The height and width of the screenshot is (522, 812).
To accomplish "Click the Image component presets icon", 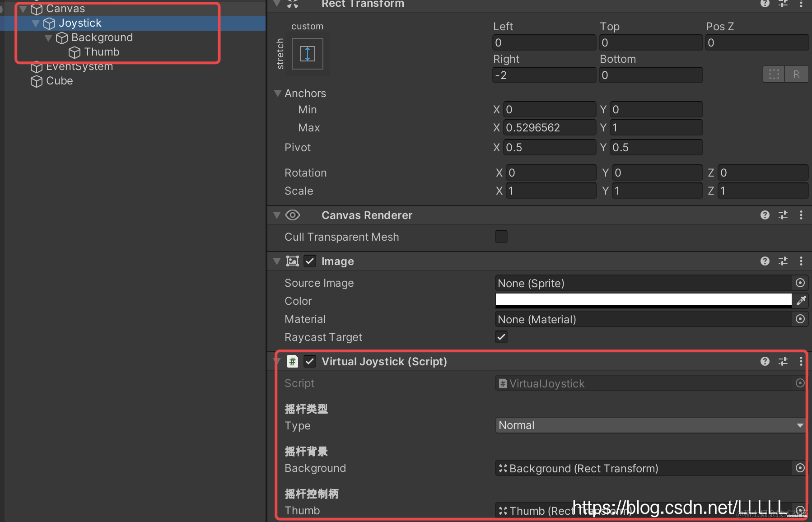I will [x=783, y=261].
